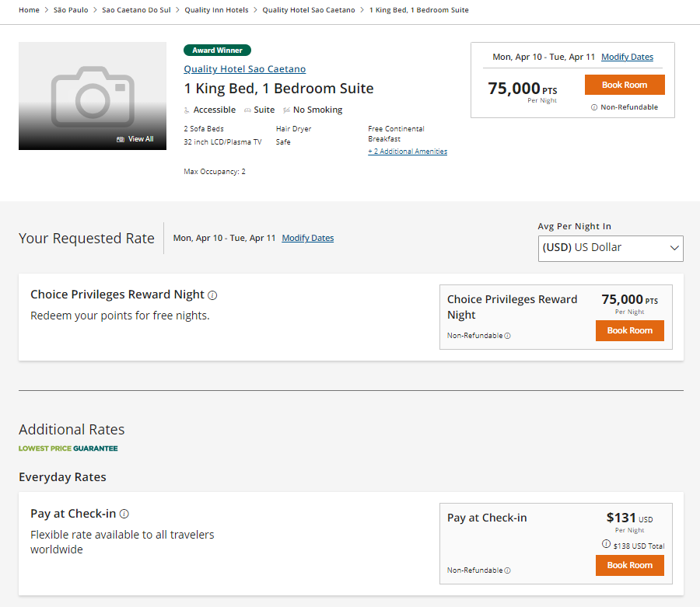This screenshot has height=607, width=700.
Task: Click Non-Refundable info icon in top booking box
Action: (594, 107)
